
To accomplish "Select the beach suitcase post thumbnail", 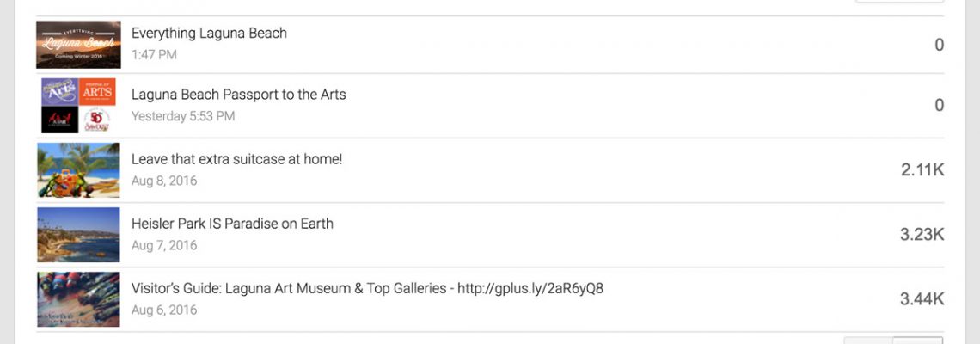I will pyautogui.click(x=78, y=170).
